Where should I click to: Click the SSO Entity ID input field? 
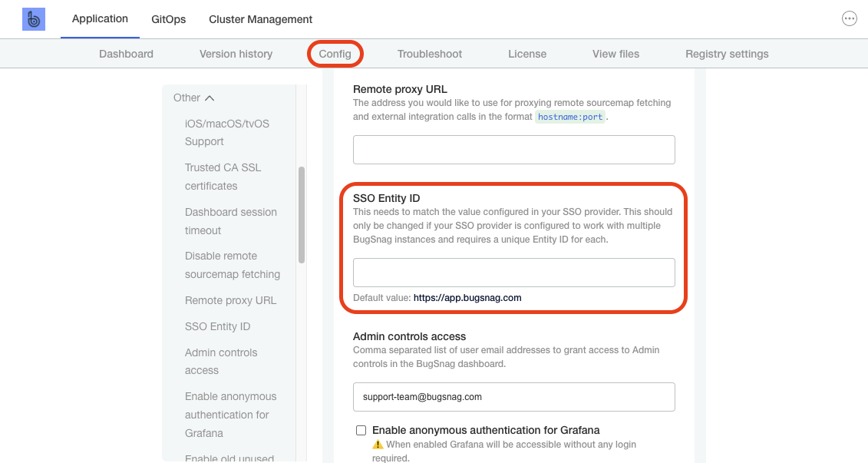pyautogui.click(x=513, y=273)
